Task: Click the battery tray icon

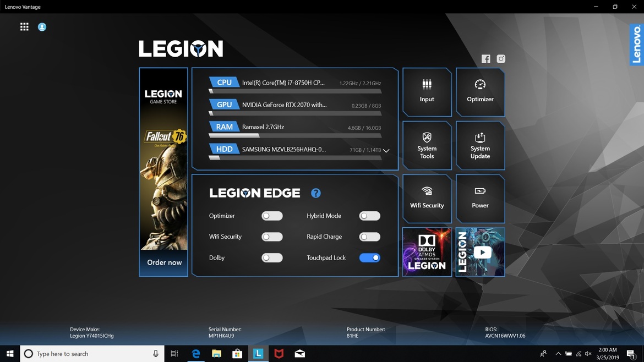Action: [x=569, y=353]
